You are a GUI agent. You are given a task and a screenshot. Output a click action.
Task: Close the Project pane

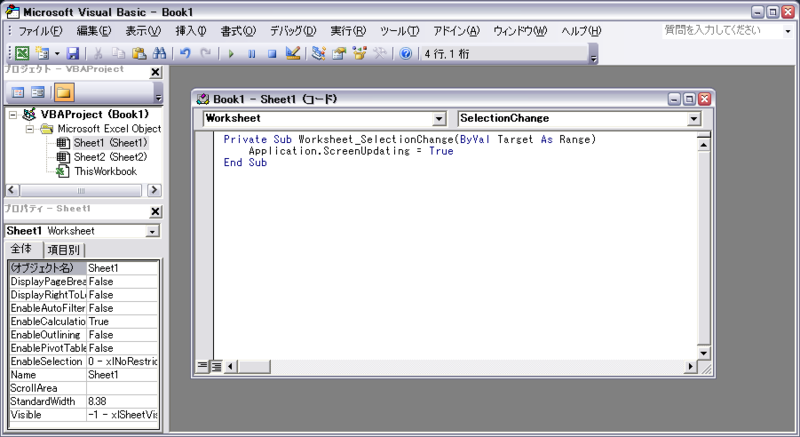click(156, 72)
